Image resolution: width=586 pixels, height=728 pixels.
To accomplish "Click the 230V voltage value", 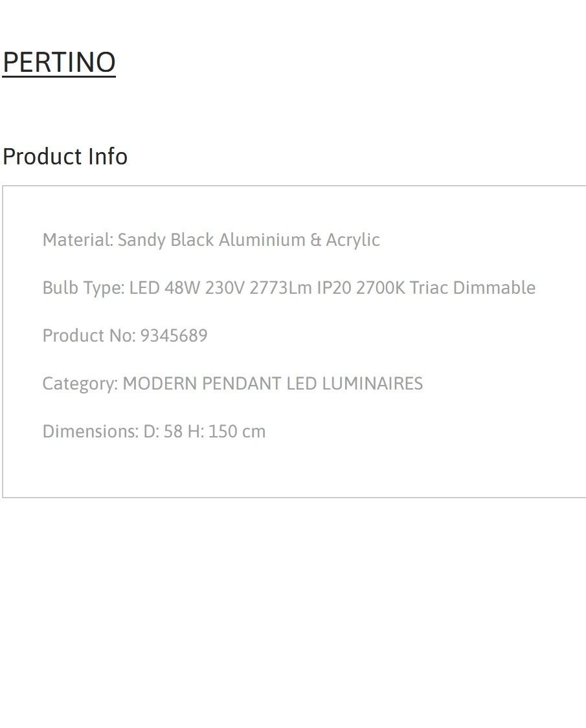I will [x=225, y=288].
